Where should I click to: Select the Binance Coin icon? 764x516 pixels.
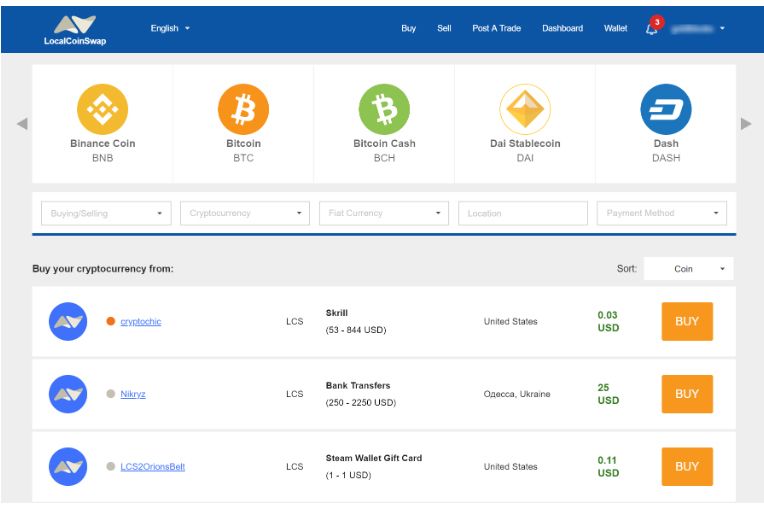[102, 109]
